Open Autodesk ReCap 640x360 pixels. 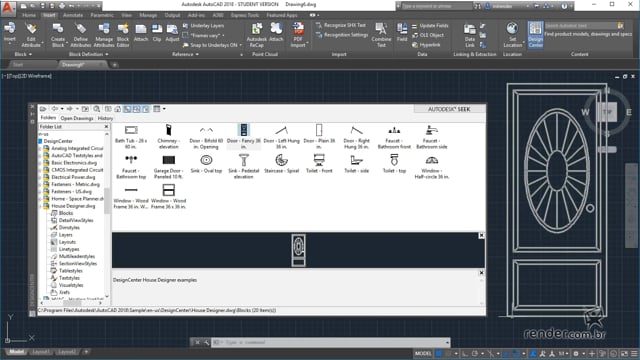tap(257, 35)
